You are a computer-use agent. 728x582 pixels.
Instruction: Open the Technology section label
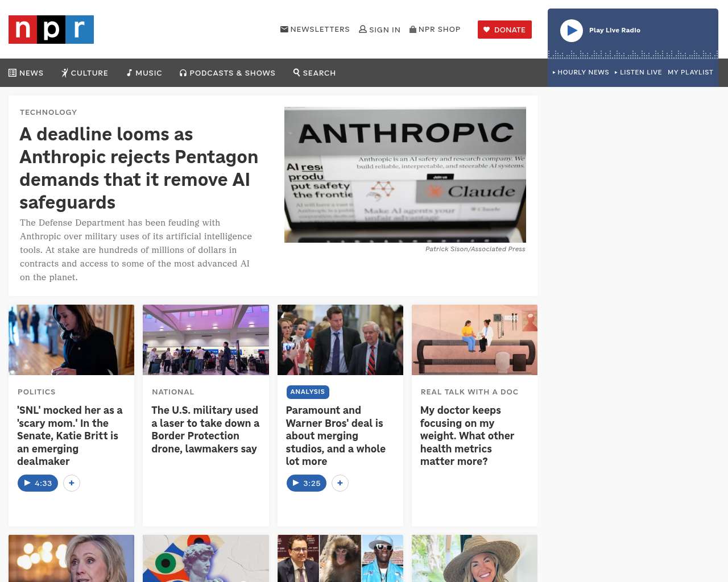coord(48,112)
